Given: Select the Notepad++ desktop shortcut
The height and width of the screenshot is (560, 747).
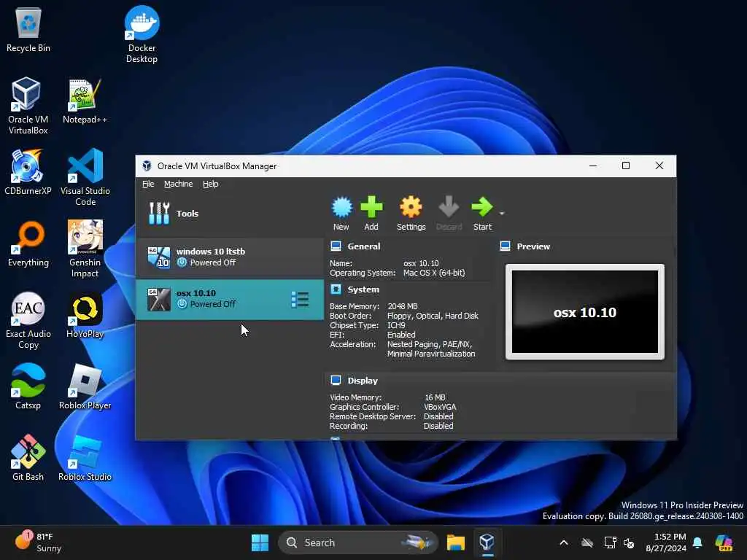Looking at the screenshot, I should [85, 101].
